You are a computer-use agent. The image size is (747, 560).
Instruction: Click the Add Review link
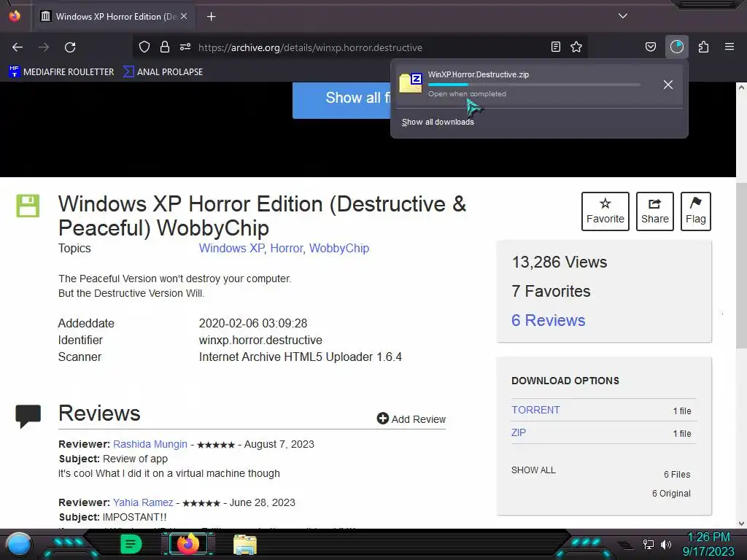point(411,419)
